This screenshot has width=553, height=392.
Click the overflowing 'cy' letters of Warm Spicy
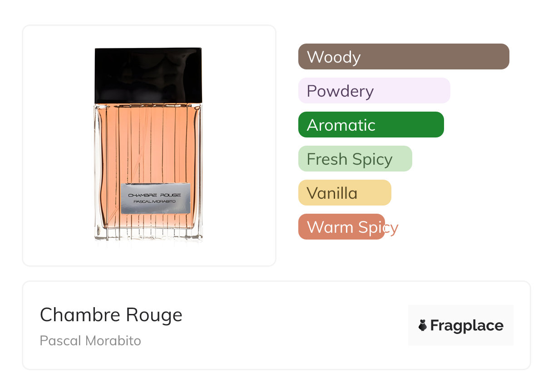point(391,227)
